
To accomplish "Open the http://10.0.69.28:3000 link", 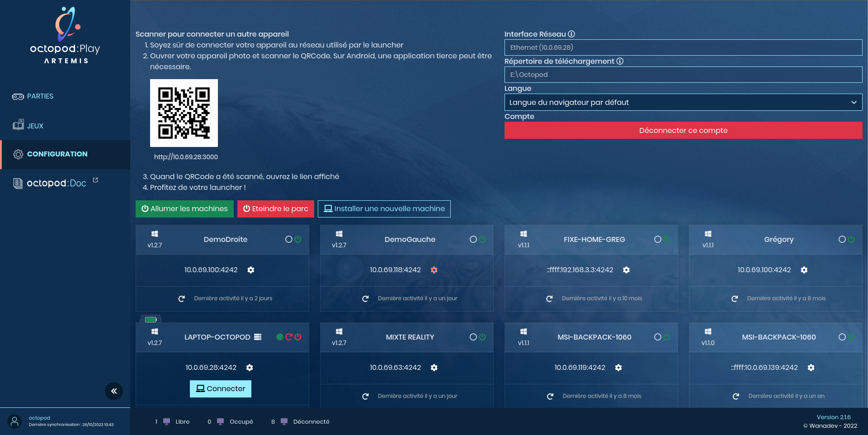I will click(186, 157).
